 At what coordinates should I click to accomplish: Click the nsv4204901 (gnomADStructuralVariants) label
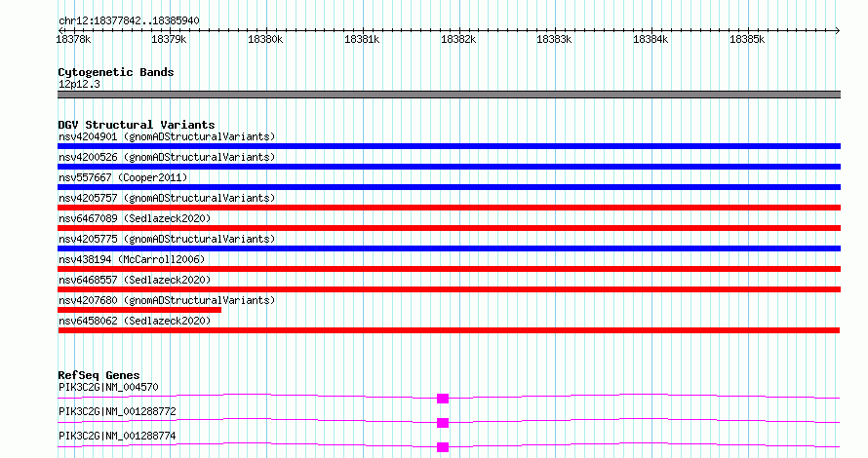coord(167,136)
